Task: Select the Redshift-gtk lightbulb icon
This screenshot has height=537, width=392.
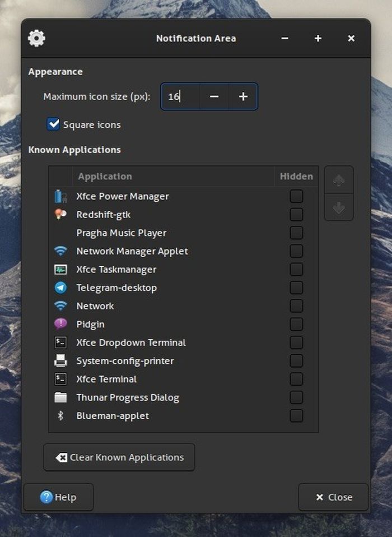Action: point(60,214)
